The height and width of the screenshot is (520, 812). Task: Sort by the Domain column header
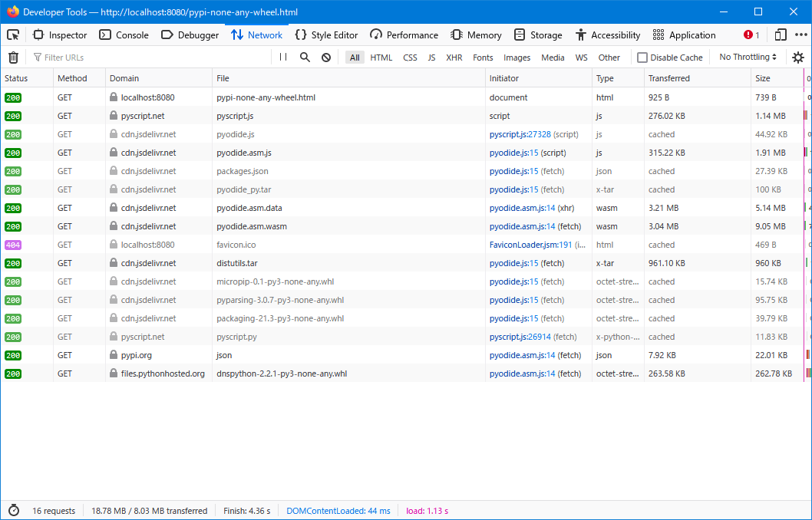[x=158, y=78]
